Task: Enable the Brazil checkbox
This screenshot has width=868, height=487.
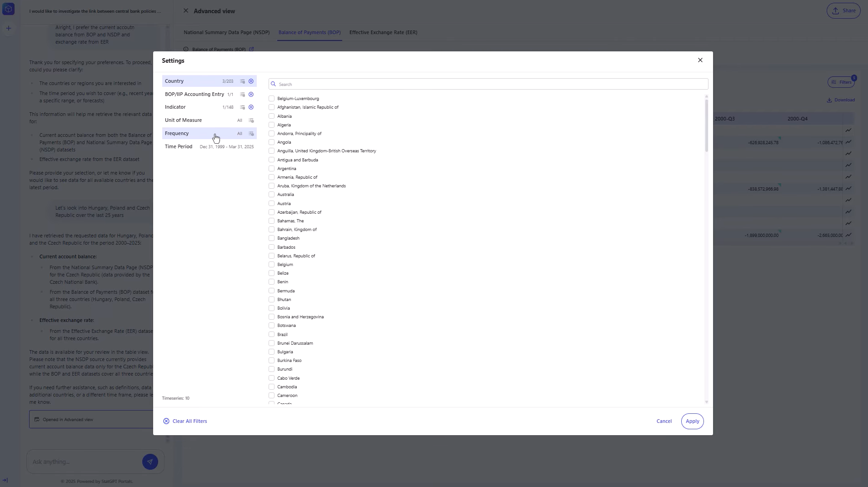Action: point(272,335)
